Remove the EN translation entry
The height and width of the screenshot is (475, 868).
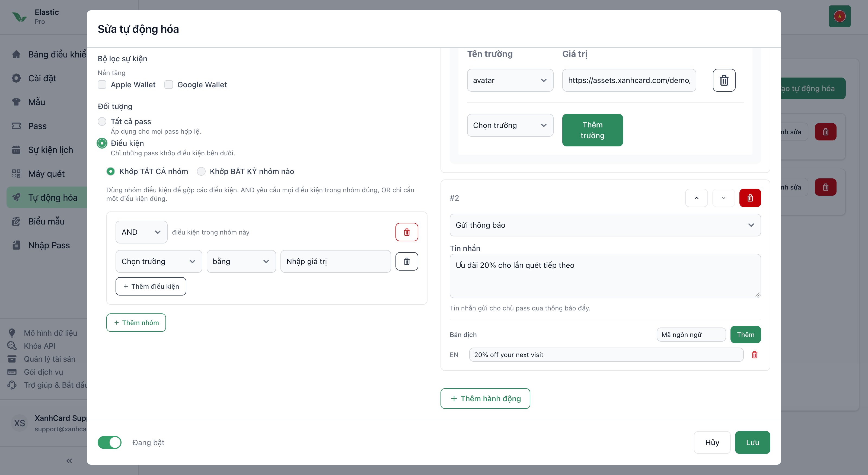[x=754, y=355]
